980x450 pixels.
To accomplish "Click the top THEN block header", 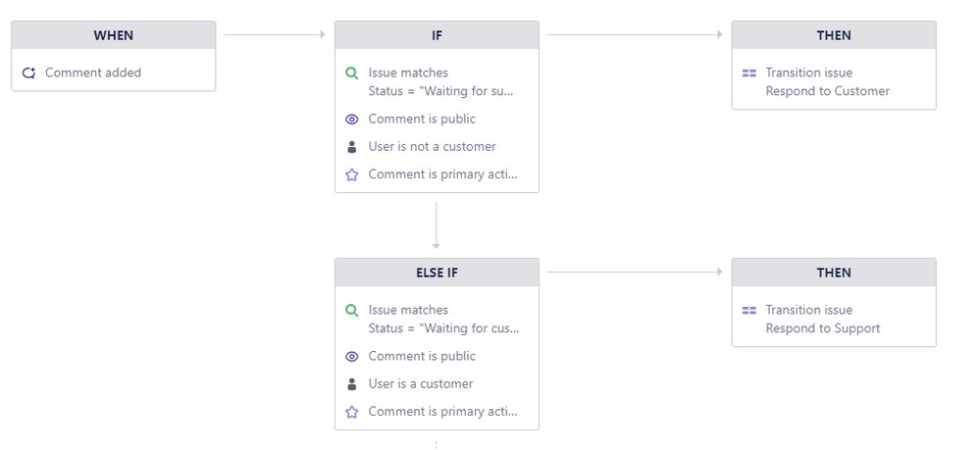I will 834,35.
